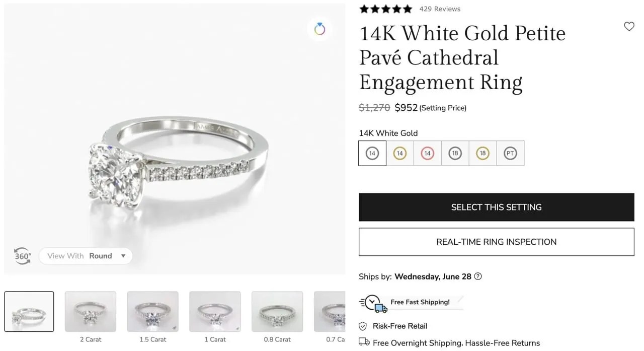This screenshot has width=644, height=351.
Task: Click the question mark next to shipping date
Action: pos(478,276)
